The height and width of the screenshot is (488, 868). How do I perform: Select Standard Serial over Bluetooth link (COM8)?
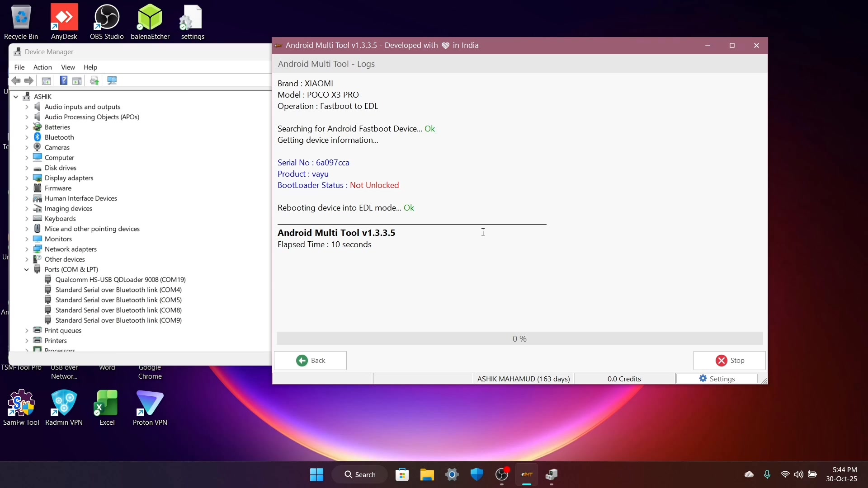coord(118,310)
